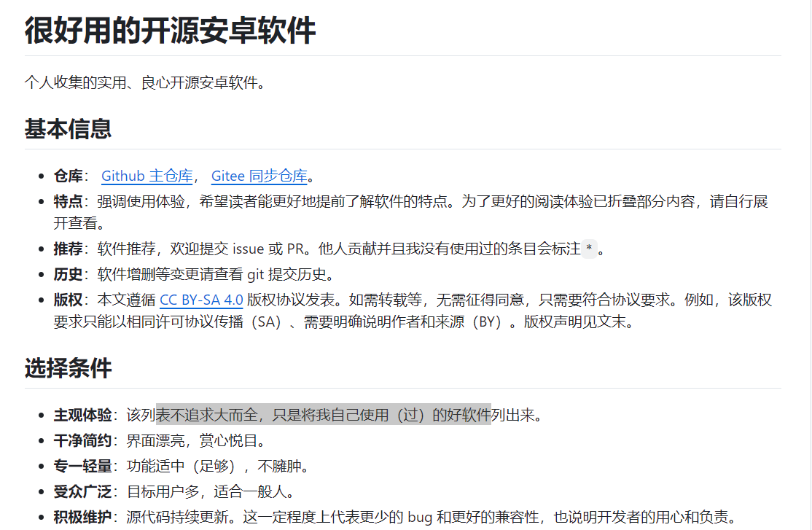
Task: Click the bold label 主观体验
Action: click(x=82, y=416)
